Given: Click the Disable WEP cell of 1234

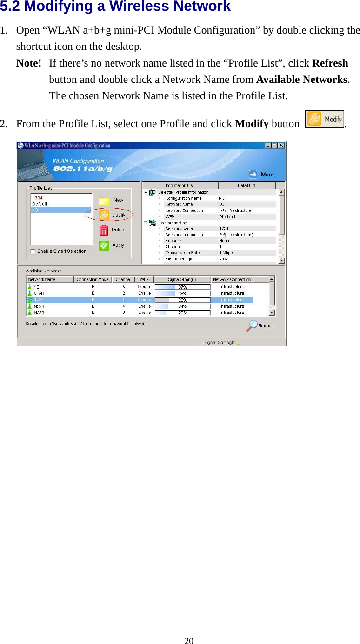Looking at the screenshot, I should click(x=145, y=300).
